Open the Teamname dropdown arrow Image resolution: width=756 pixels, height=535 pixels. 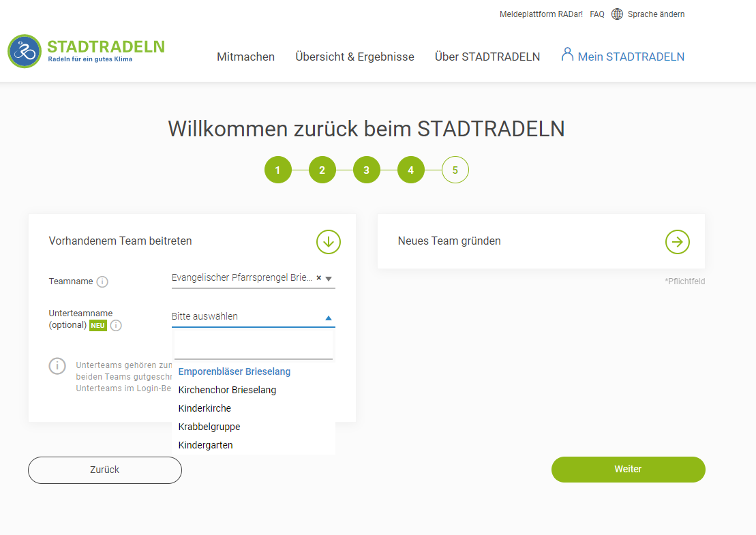tap(329, 279)
